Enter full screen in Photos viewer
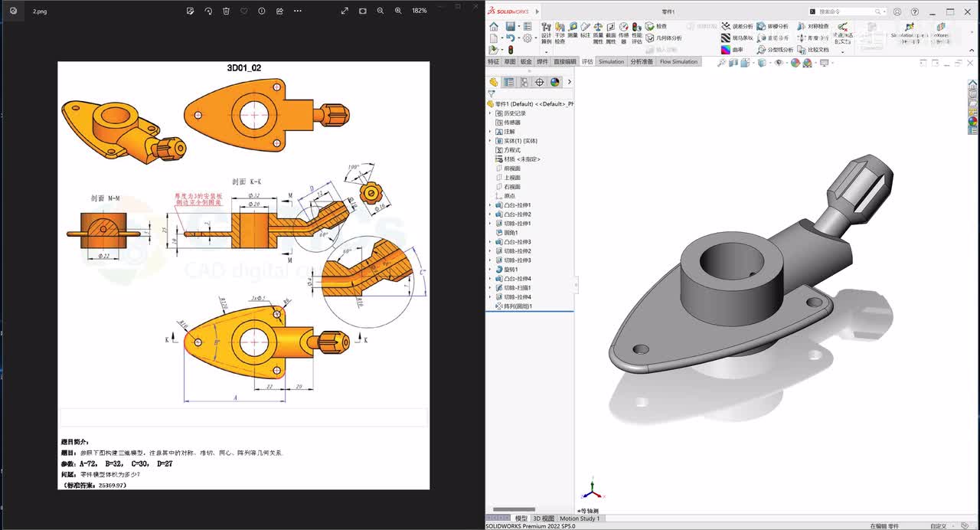 tap(345, 11)
